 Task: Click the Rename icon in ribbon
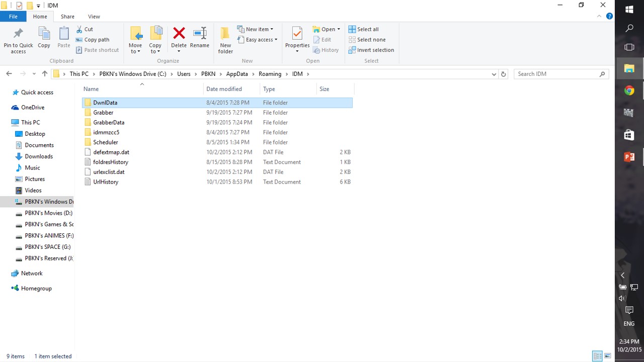click(x=200, y=34)
